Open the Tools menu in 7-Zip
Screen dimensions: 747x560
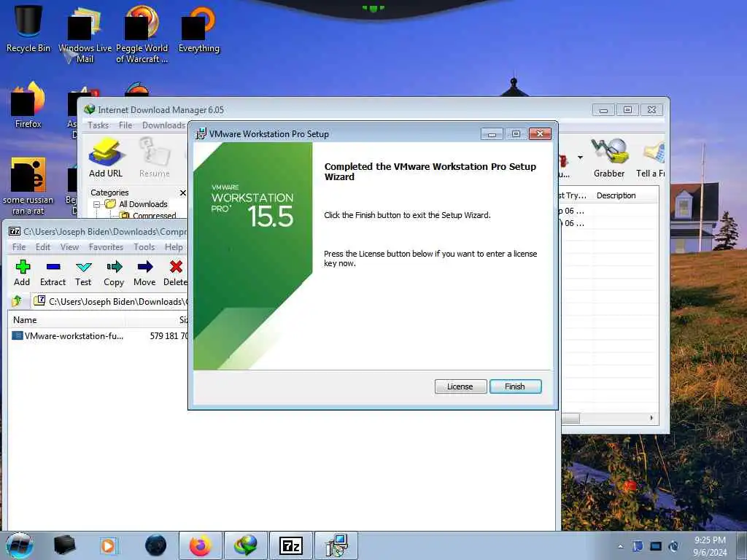[x=144, y=246]
